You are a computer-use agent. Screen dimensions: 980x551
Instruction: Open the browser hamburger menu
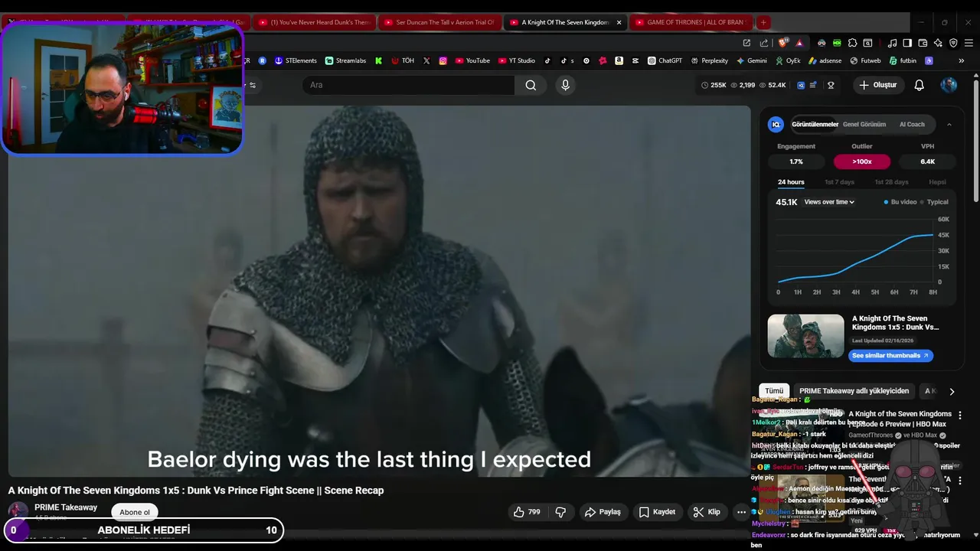pos(969,43)
